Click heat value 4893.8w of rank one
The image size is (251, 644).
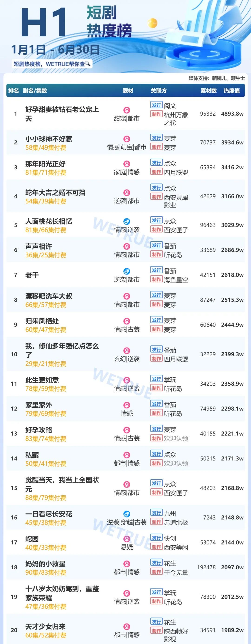(x=232, y=114)
